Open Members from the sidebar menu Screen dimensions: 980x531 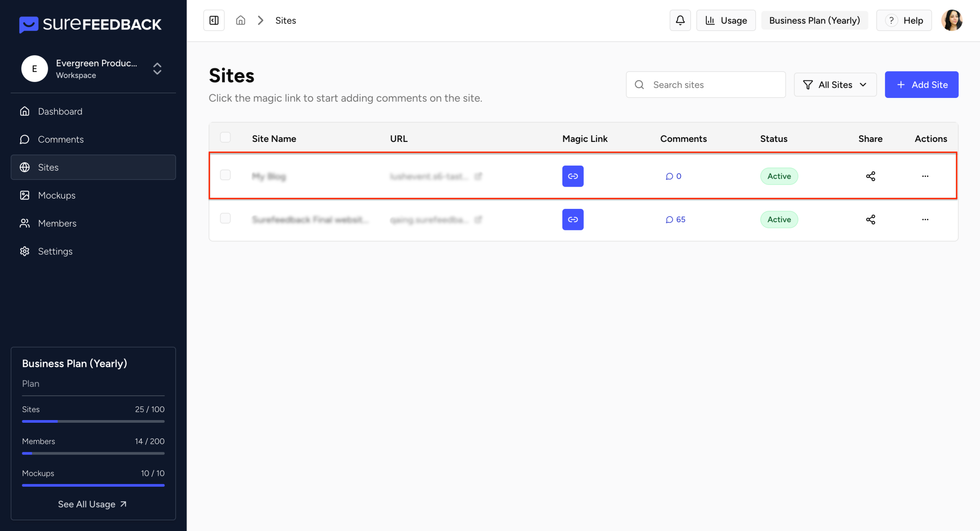pyautogui.click(x=57, y=223)
